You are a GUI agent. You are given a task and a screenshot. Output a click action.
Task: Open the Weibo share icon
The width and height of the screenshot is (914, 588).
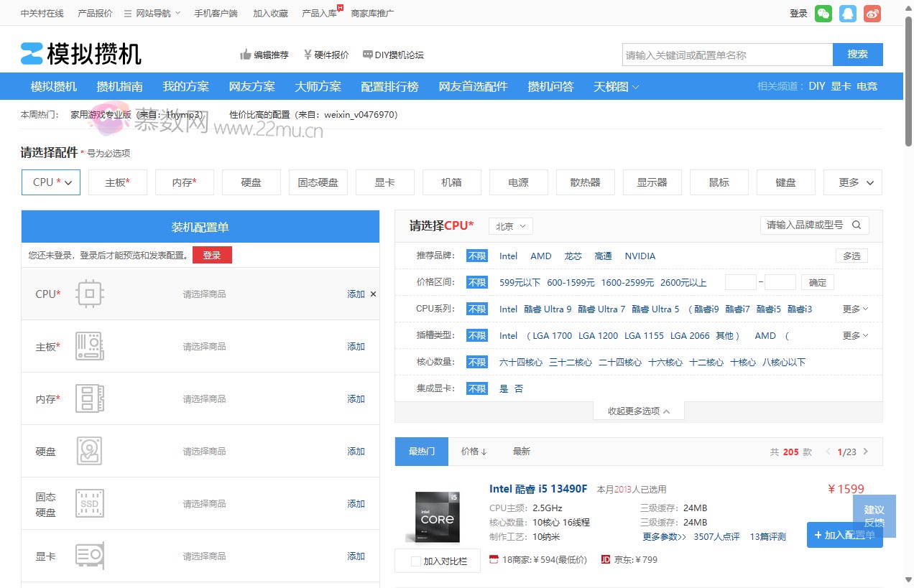pos(872,14)
